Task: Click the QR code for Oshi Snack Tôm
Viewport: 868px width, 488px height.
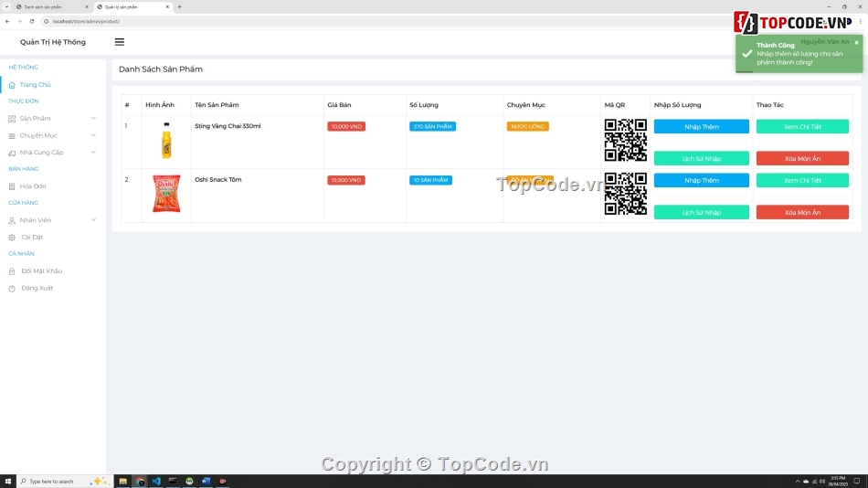Action: click(x=626, y=194)
